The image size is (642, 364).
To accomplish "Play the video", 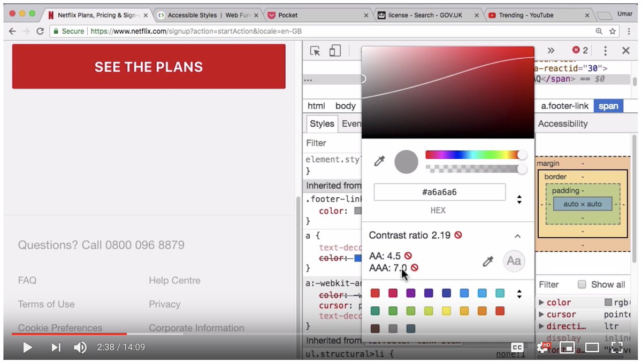I will 27,347.
